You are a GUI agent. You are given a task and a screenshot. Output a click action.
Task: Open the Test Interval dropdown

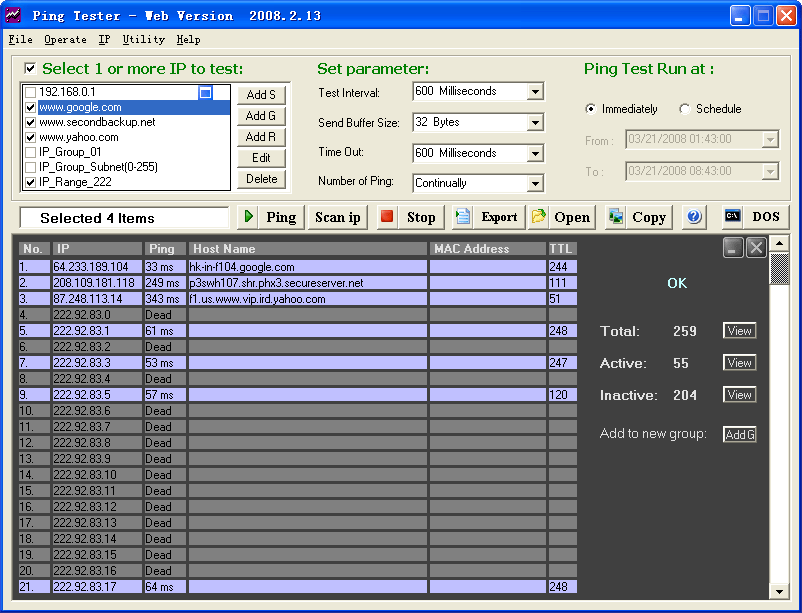[x=535, y=92]
